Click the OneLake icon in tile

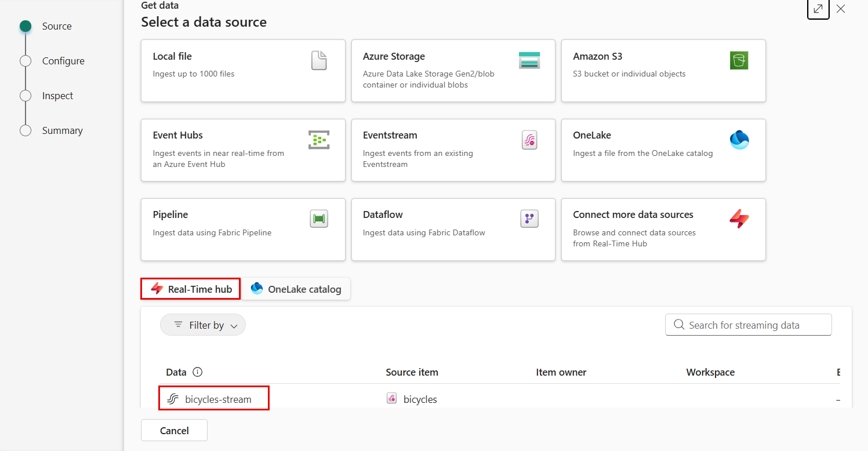[x=739, y=140]
